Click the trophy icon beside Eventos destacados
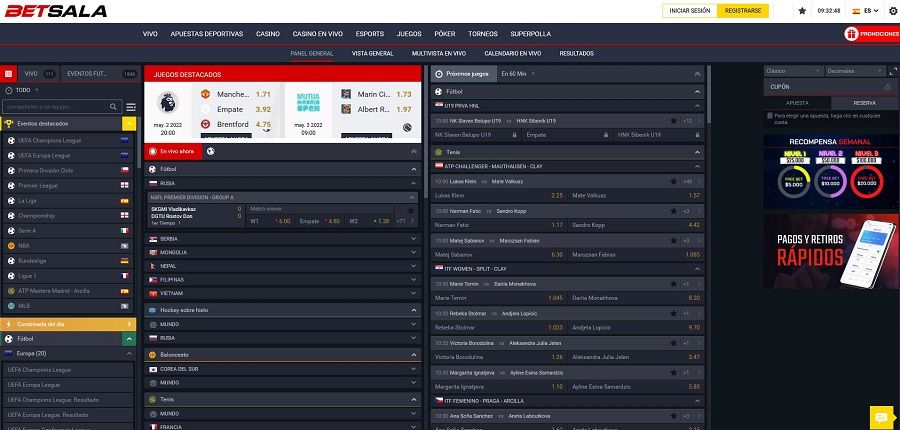The image size is (900, 430). 9,123
